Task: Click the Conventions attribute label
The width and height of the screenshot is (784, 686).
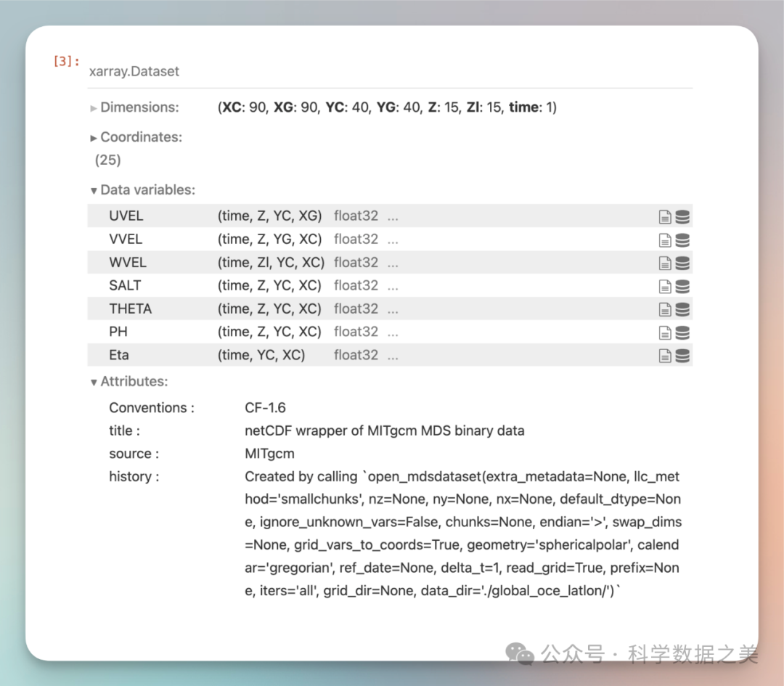Action: pos(151,408)
